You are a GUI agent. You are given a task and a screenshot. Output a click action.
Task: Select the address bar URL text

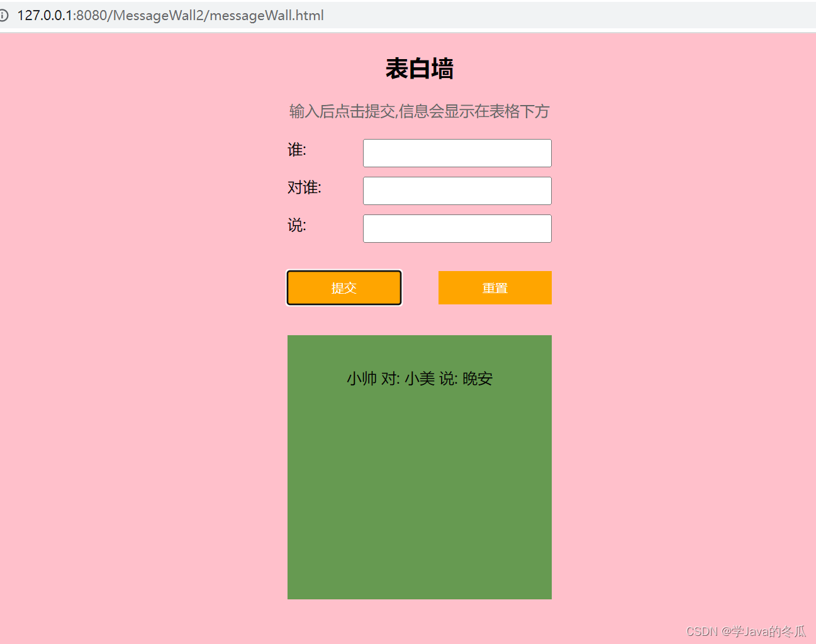pyautogui.click(x=170, y=16)
